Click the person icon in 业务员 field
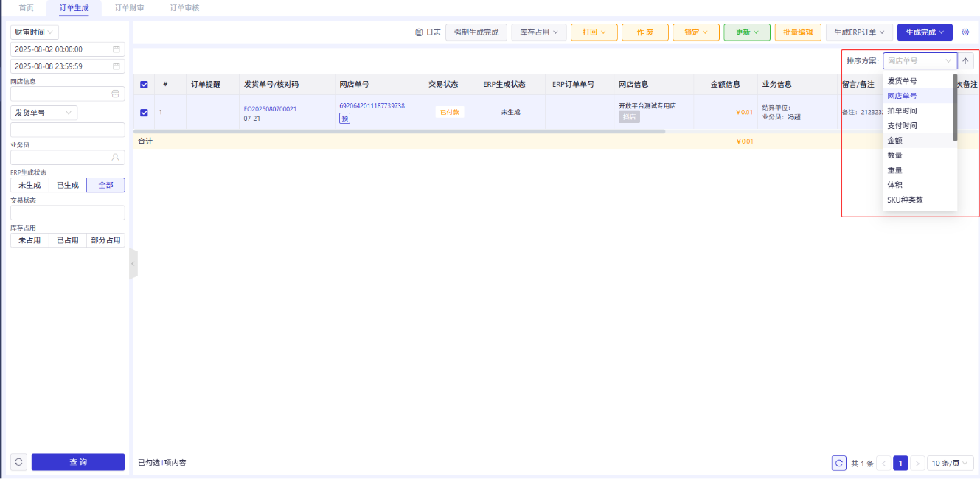This screenshot has height=479, width=980. (115, 157)
